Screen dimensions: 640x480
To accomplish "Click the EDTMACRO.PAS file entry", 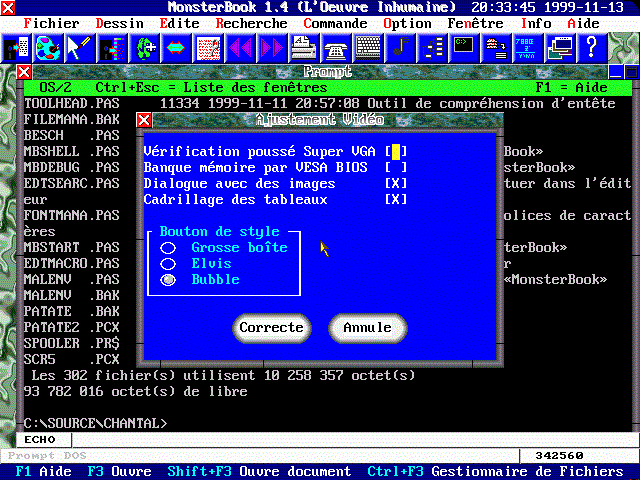I will (72, 264).
